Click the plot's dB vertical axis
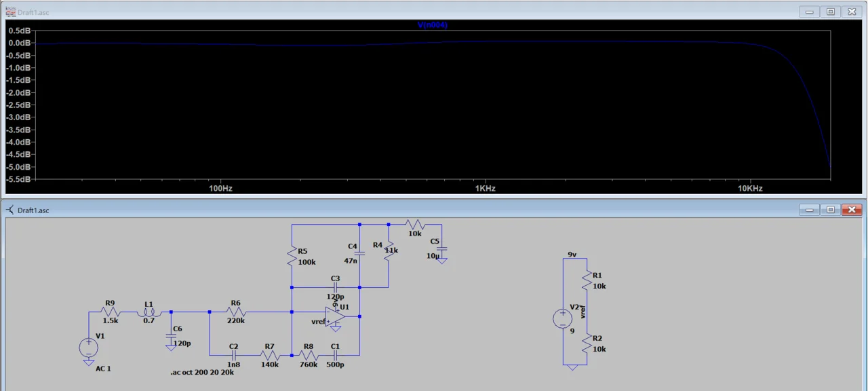This screenshot has height=391, width=868. click(x=18, y=105)
